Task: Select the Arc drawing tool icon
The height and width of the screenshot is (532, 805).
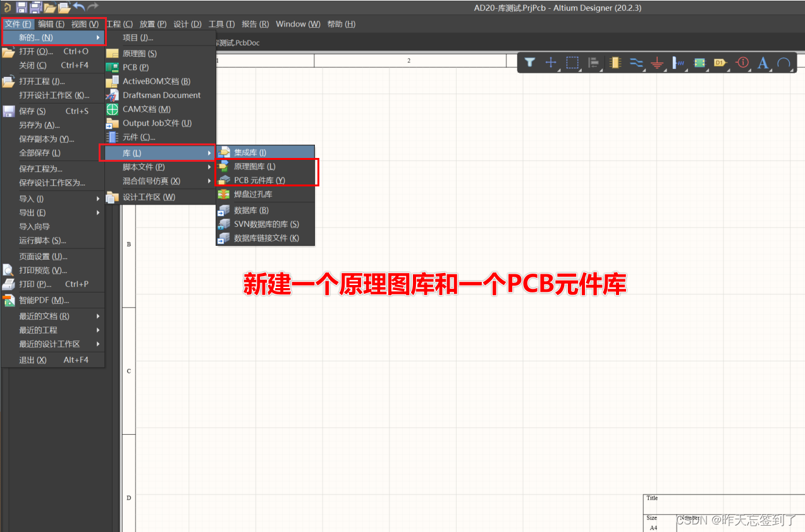Action: [783, 63]
